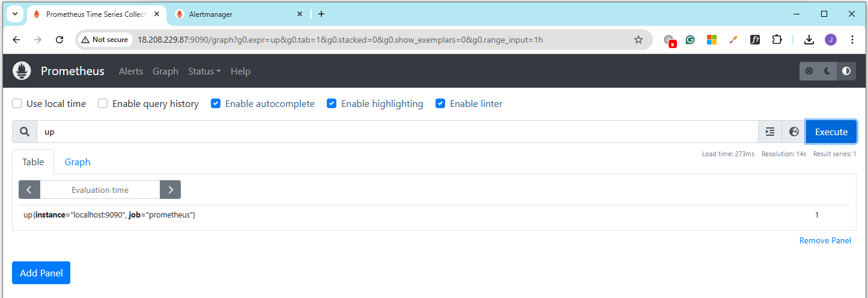
Task: Go to previous evaluation time
Action: [x=29, y=190]
